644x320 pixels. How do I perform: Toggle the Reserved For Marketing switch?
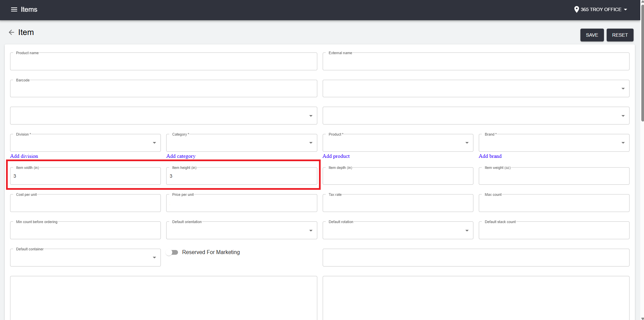coord(172,252)
